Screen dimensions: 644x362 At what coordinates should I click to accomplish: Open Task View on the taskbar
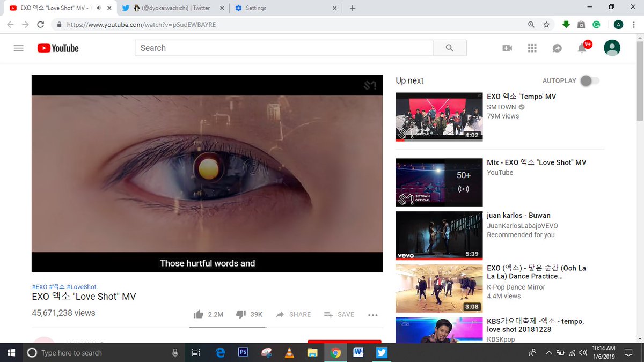[196, 352]
